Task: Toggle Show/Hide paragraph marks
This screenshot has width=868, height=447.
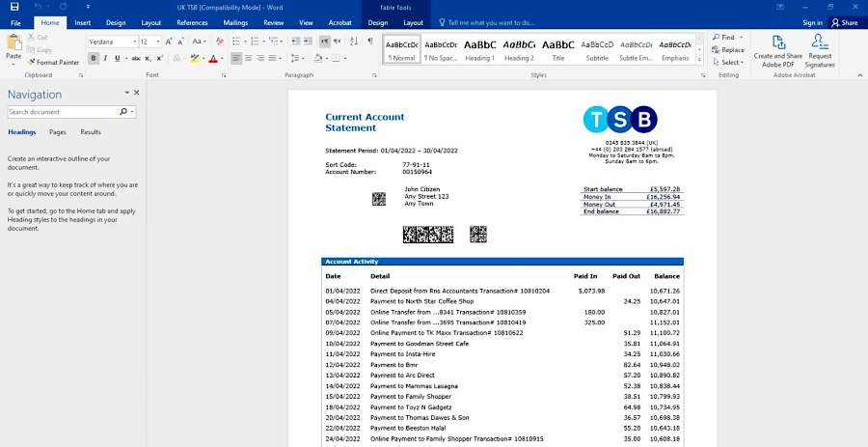Action: pos(369,42)
